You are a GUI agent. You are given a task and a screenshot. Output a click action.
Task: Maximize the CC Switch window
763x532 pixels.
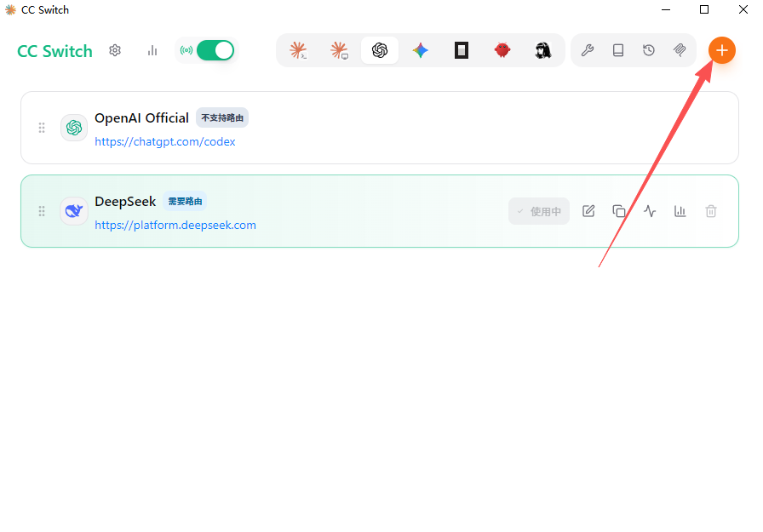pyautogui.click(x=704, y=9)
